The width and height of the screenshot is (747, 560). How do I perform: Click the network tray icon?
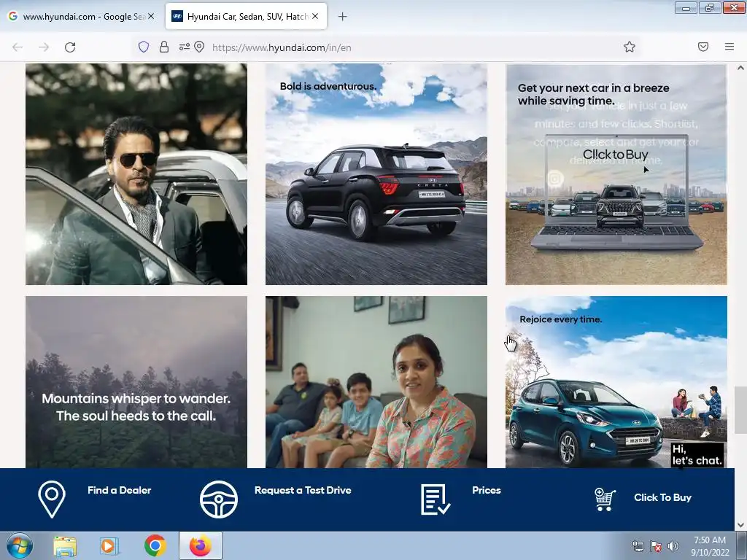coord(638,546)
